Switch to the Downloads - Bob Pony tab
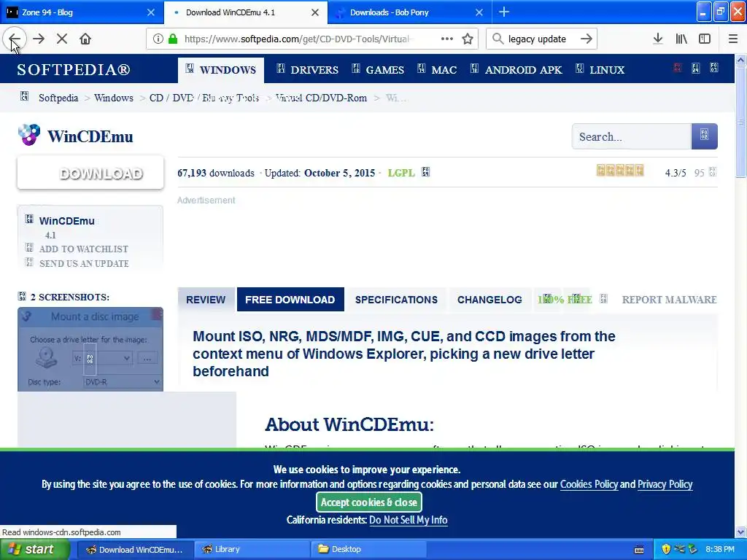Viewport: 747px width, 560px height. tap(410, 12)
